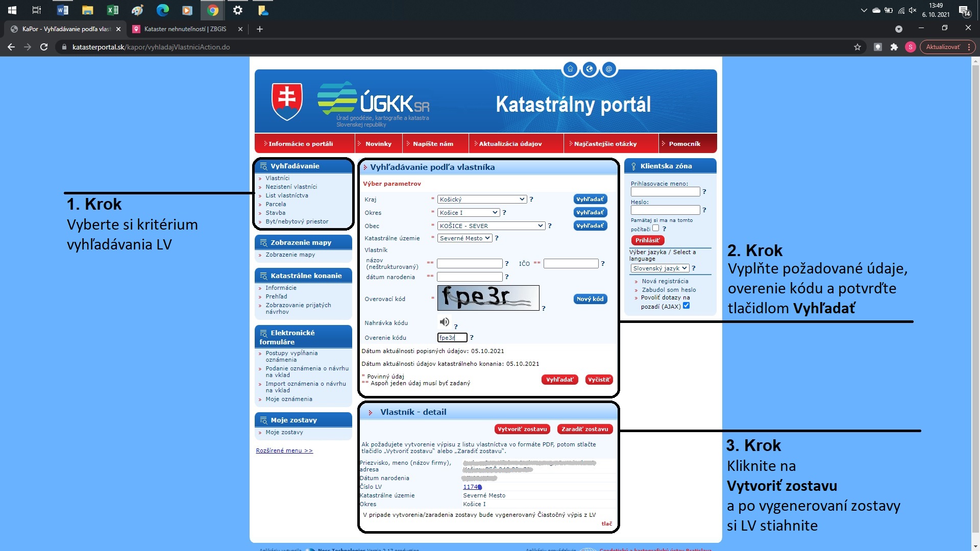980x551 pixels.
Task: Click the Prihlasovacie meno input field
Action: [x=665, y=192]
